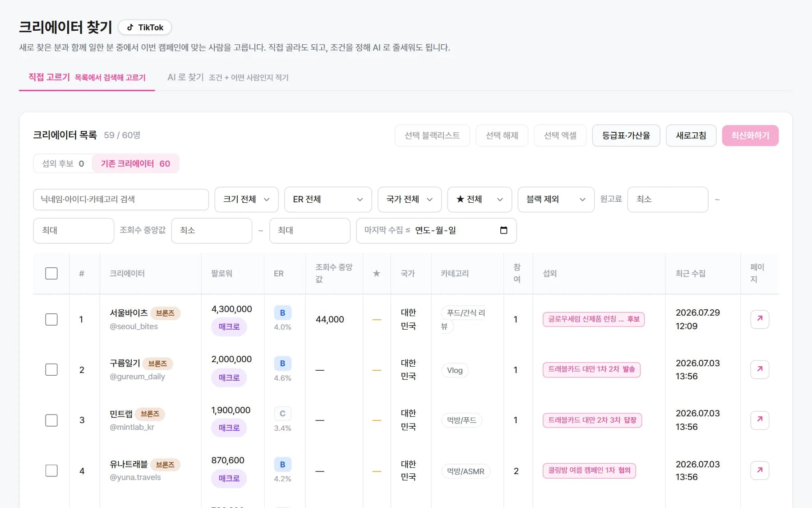The width and height of the screenshot is (812, 508).
Task: Select the 기존 크리에이터 60 tab
Action: click(x=135, y=163)
